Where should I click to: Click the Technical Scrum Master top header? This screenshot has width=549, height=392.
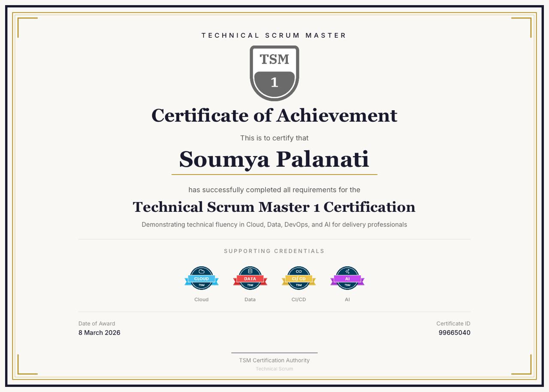click(274, 36)
